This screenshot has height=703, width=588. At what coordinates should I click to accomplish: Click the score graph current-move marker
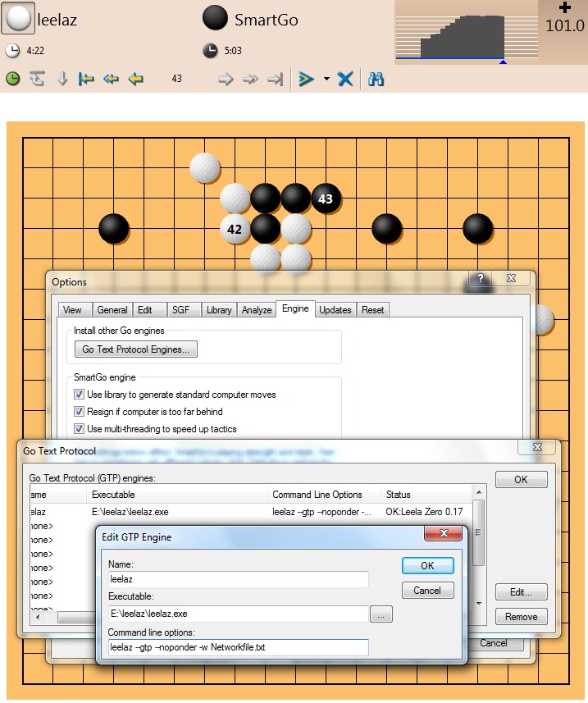pyautogui.click(x=503, y=62)
